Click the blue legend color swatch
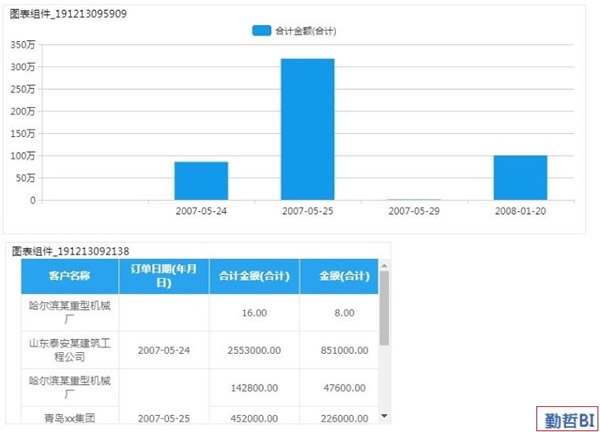 261,31
